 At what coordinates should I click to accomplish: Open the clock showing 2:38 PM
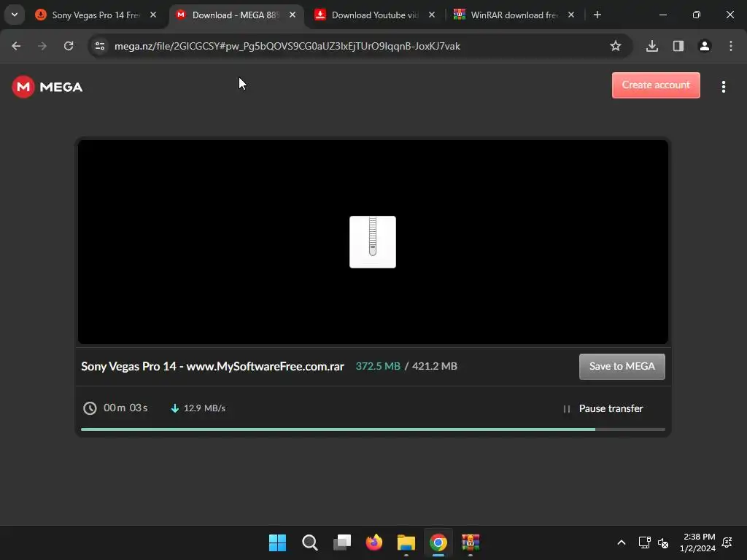[x=697, y=542]
